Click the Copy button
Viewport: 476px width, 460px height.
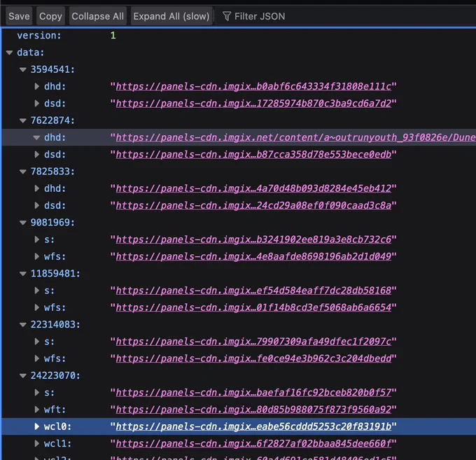(x=50, y=16)
